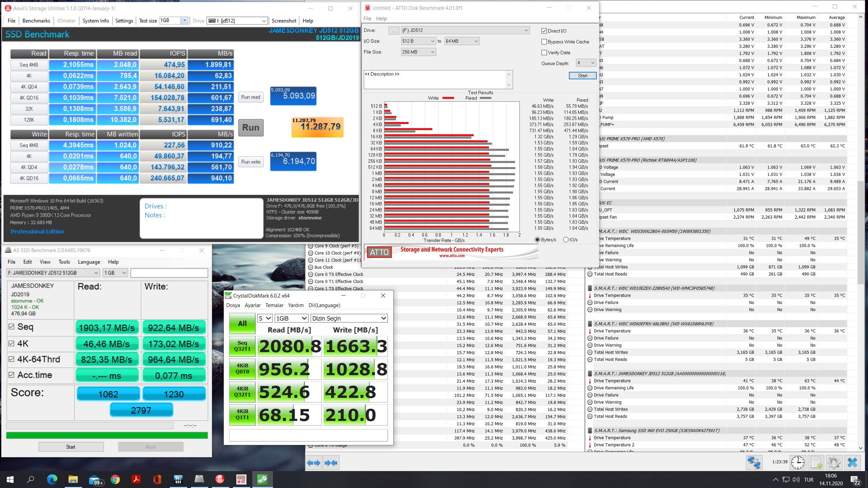The width and height of the screenshot is (868, 488).
Task: Toggle Direct I/O checkbox in ATTO
Action: click(x=544, y=31)
